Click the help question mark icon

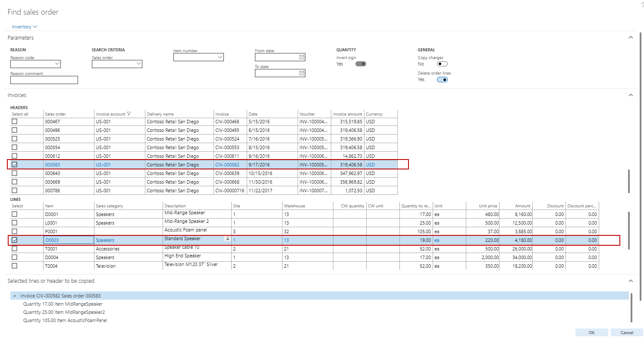pyautogui.click(x=642, y=5)
